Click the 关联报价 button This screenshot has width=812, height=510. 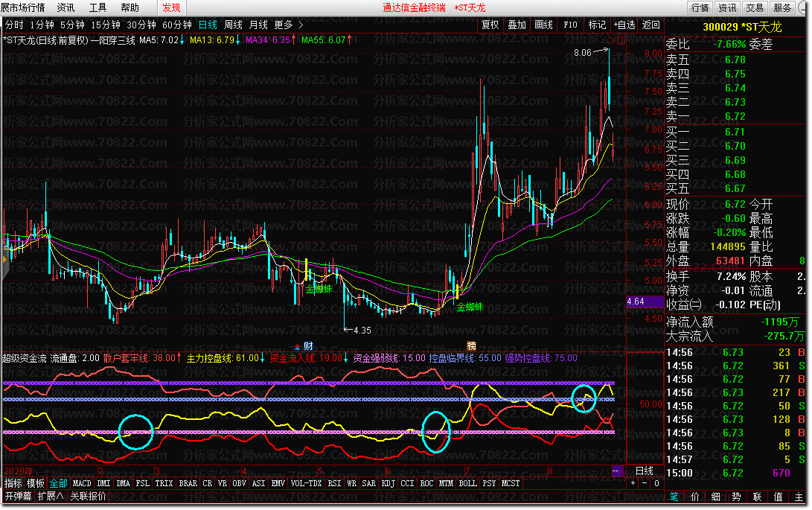pos(88,496)
